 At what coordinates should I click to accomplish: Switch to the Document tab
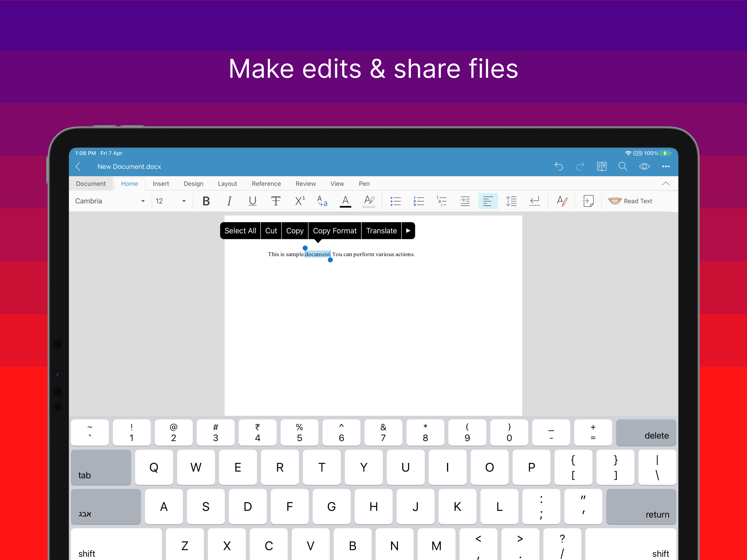coord(91,183)
